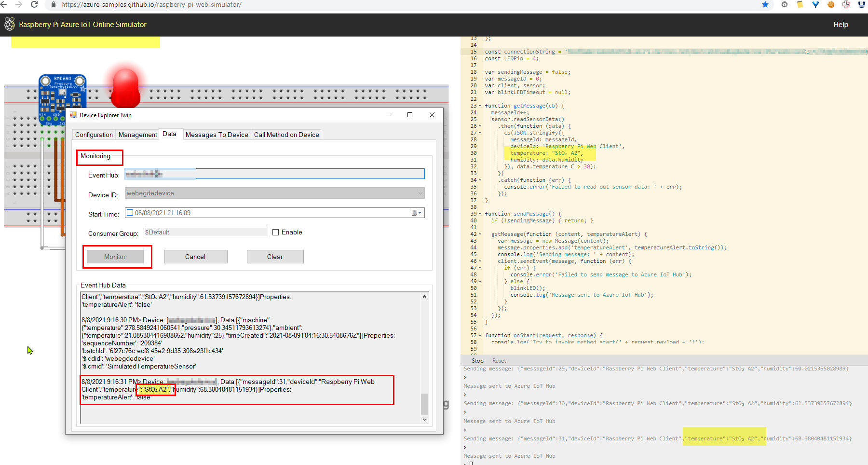Click 'sequenceNumber': '209384' in Event Hub Data
Viewport: 868px width, 465px height.
(x=122, y=343)
